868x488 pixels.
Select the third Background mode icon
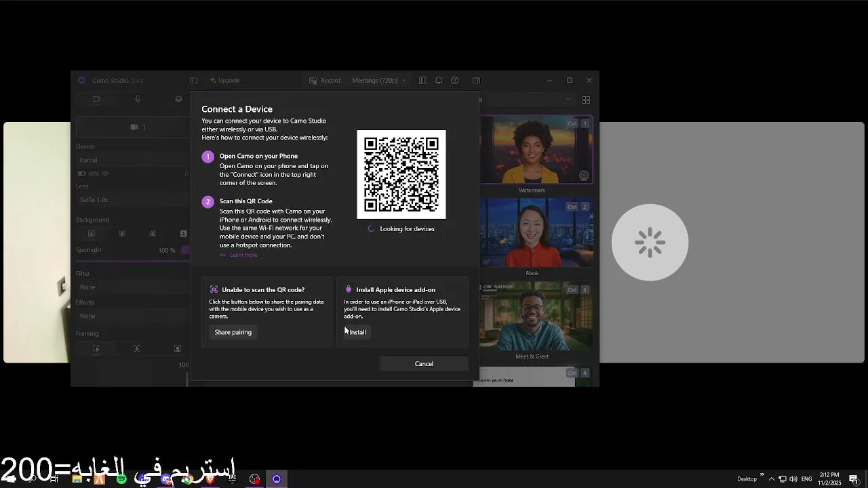153,234
